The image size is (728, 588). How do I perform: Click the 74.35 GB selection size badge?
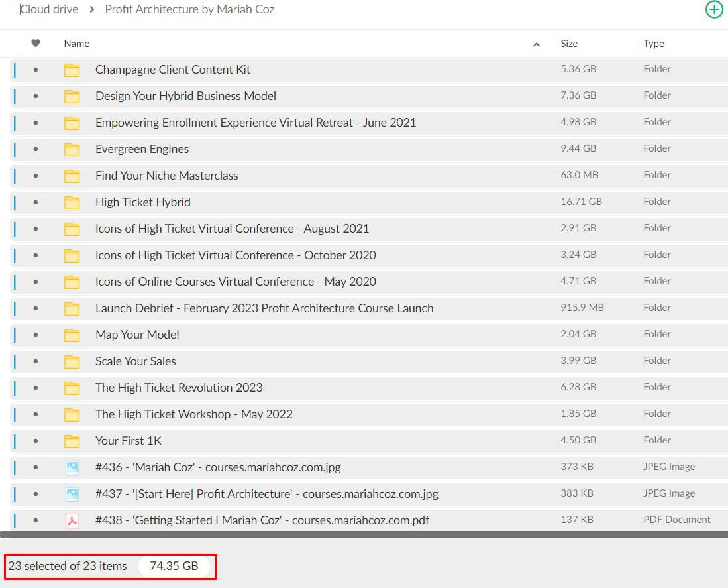click(x=174, y=566)
